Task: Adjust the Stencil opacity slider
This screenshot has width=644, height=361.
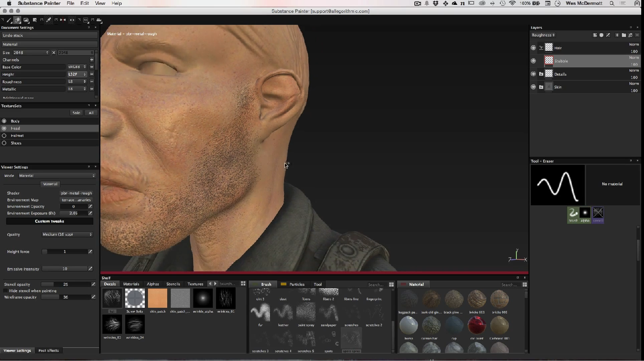Action: click(66, 285)
